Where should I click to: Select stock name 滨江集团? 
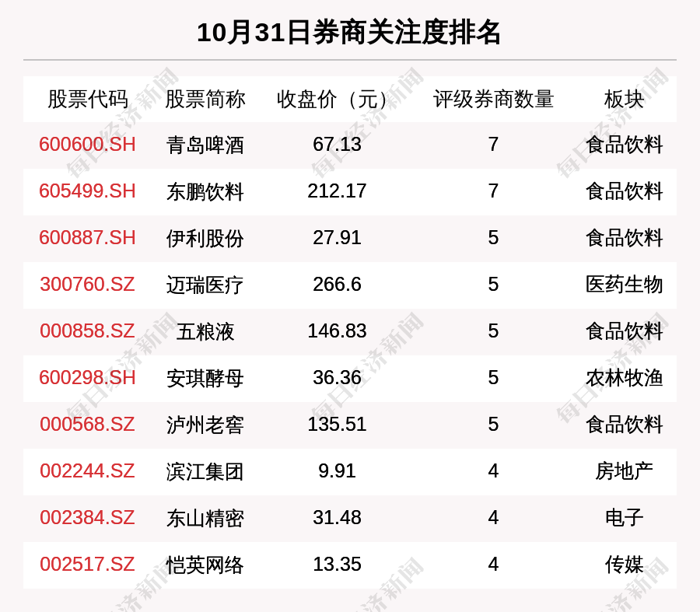205,471
